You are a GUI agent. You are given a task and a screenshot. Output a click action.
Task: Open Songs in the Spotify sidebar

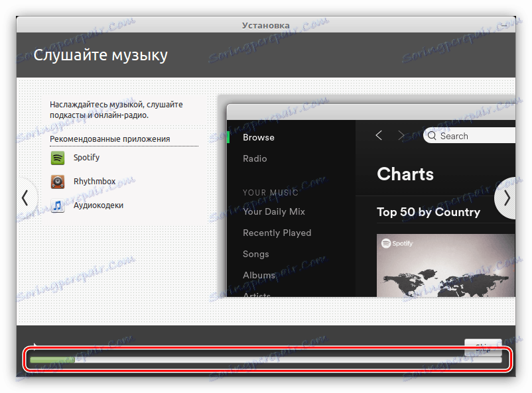coord(256,254)
